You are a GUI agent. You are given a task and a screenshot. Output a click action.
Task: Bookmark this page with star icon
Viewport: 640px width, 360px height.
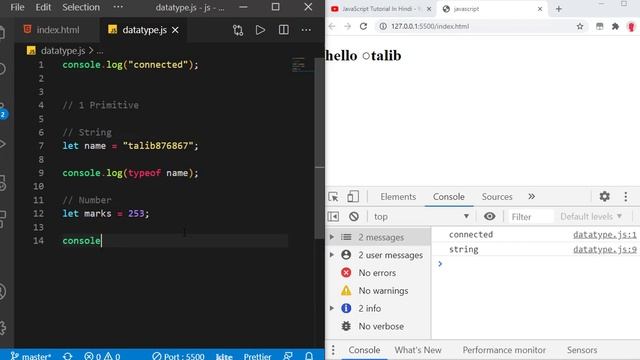pos(580,26)
